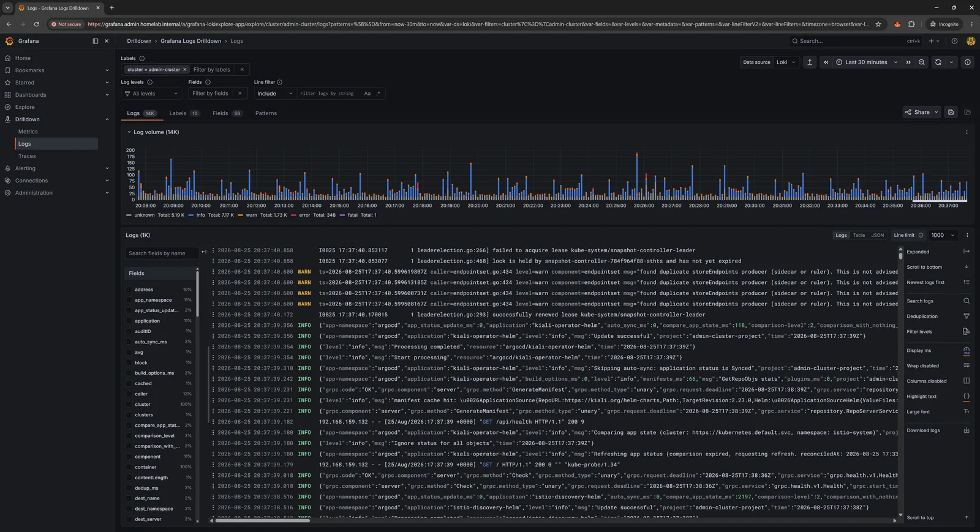Toggle case sensitivity Aa in line filter
This screenshot has height=532, width=980.
pyautogui.click(x=367, y=94)
